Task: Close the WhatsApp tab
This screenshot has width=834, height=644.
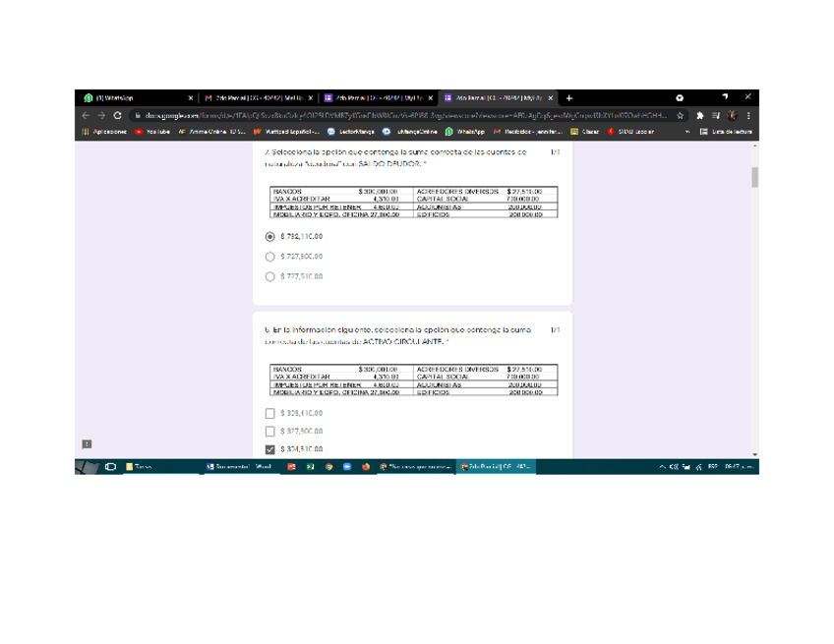Action: click(191, 98)
